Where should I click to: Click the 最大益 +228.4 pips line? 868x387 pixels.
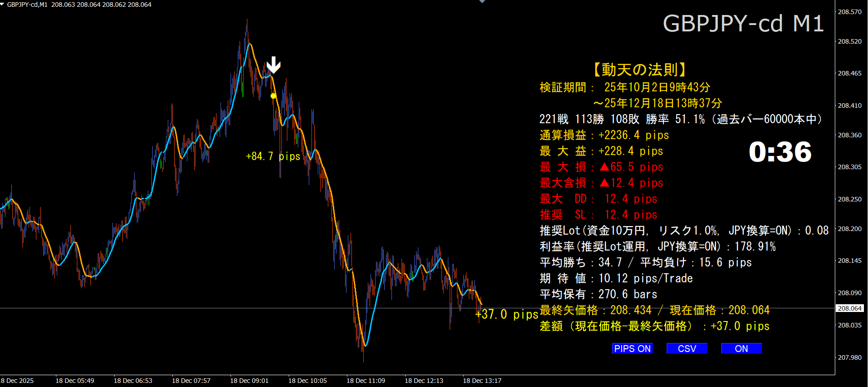[x=602, y=151]
